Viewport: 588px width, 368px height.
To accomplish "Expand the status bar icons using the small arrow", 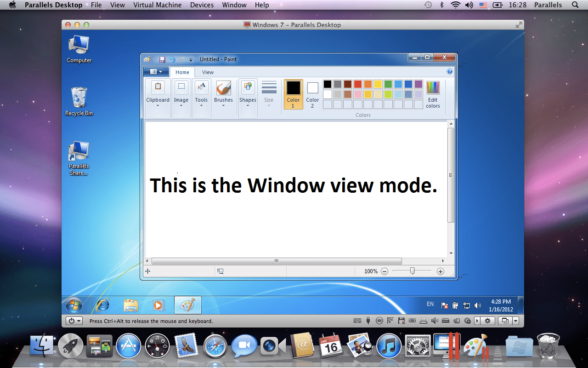I will point(477,321).
